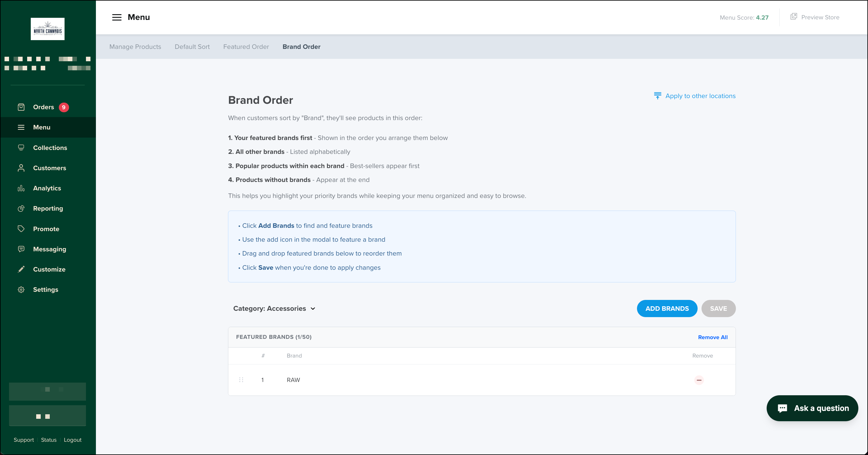Image resolution: width=868 pixels, height=455 pixels.
Task: Open Analytics section
Action: (48, 188)
